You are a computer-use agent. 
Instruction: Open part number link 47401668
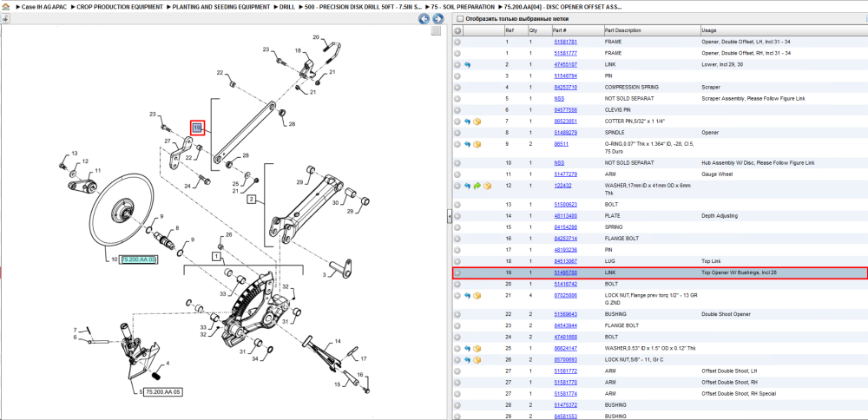pos(565,337)
